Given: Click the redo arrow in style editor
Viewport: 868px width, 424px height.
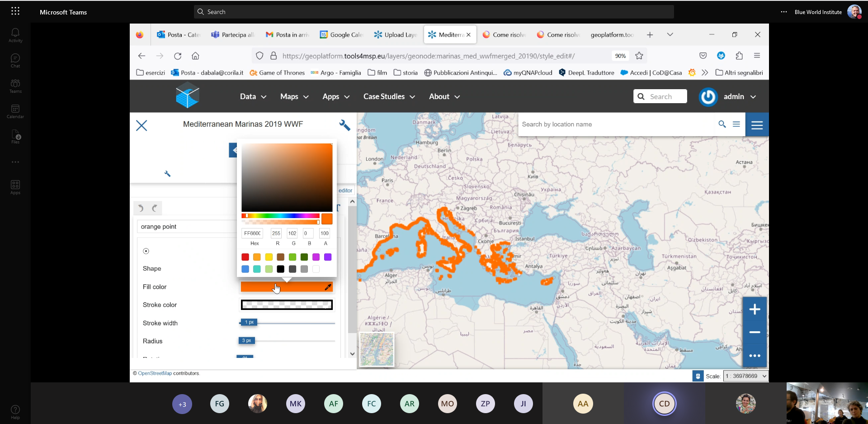Looking at the screenshot, I should [155, 208].
